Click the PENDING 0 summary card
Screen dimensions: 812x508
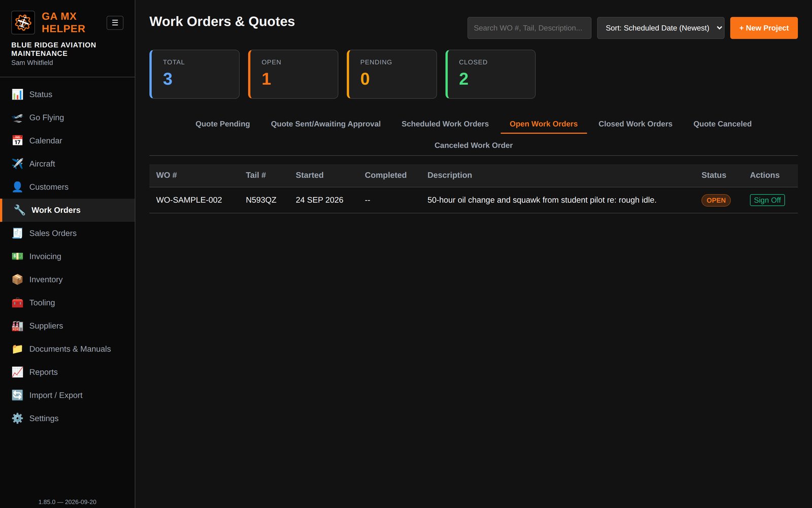[x=392, y=74]
